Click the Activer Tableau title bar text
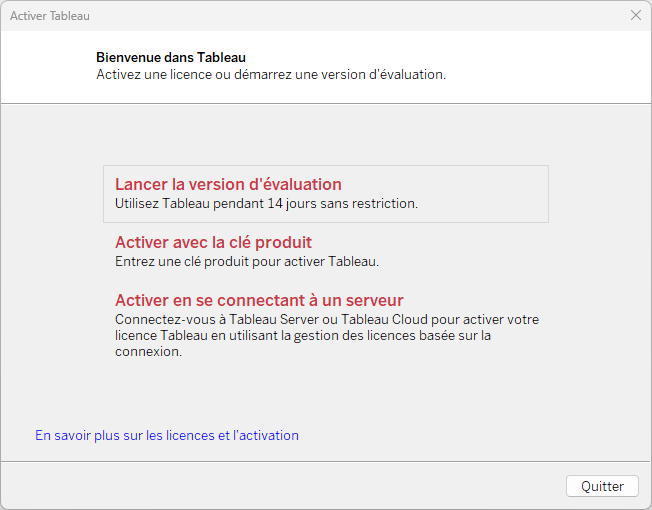The image size is (652, 510). click(x=50, y=16)
